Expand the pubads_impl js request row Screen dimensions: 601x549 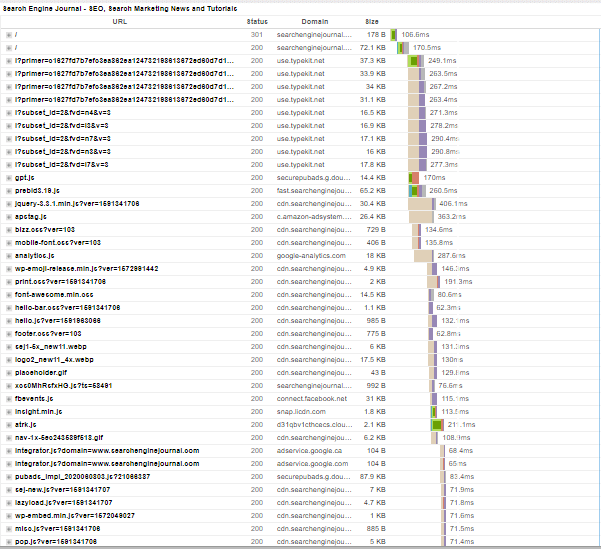coord(8,477)
